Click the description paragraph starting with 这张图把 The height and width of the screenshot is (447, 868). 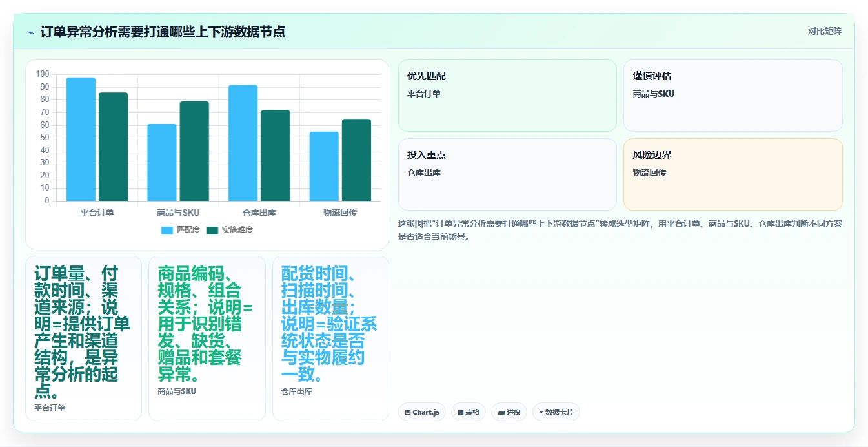(x=620, y=230)
